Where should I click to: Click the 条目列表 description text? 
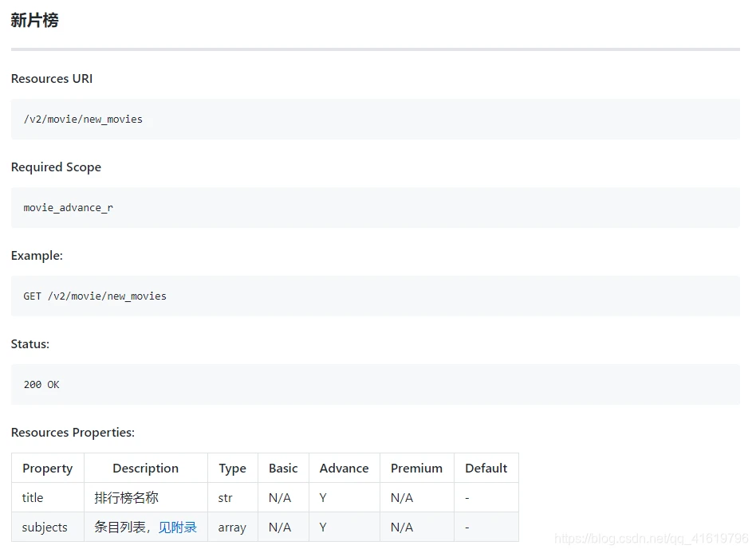(120, 528)
